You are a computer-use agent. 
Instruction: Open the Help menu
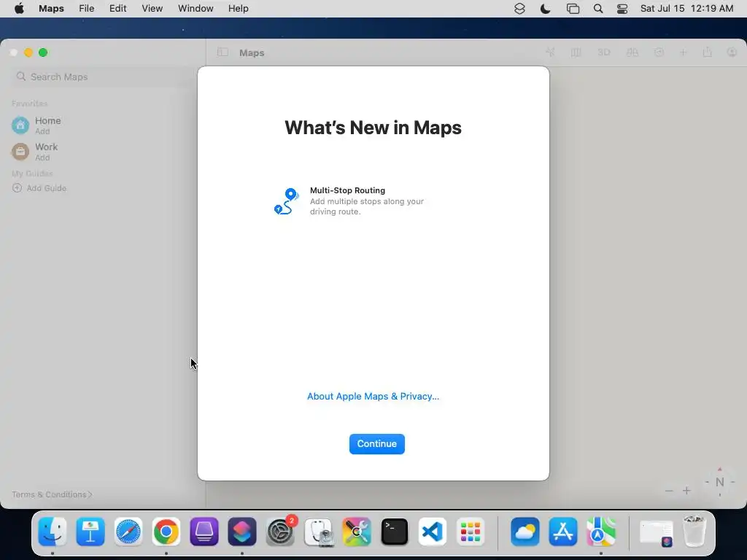(x=239, y=9)
